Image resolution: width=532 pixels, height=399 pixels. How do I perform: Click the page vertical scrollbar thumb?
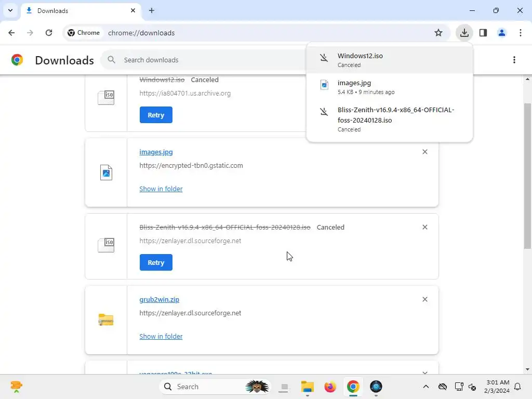527,177
